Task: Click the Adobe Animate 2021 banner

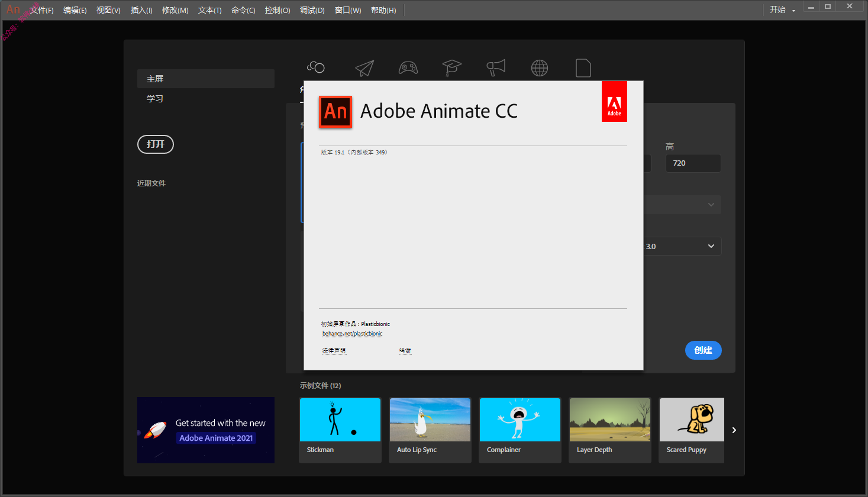Action: 206,430
